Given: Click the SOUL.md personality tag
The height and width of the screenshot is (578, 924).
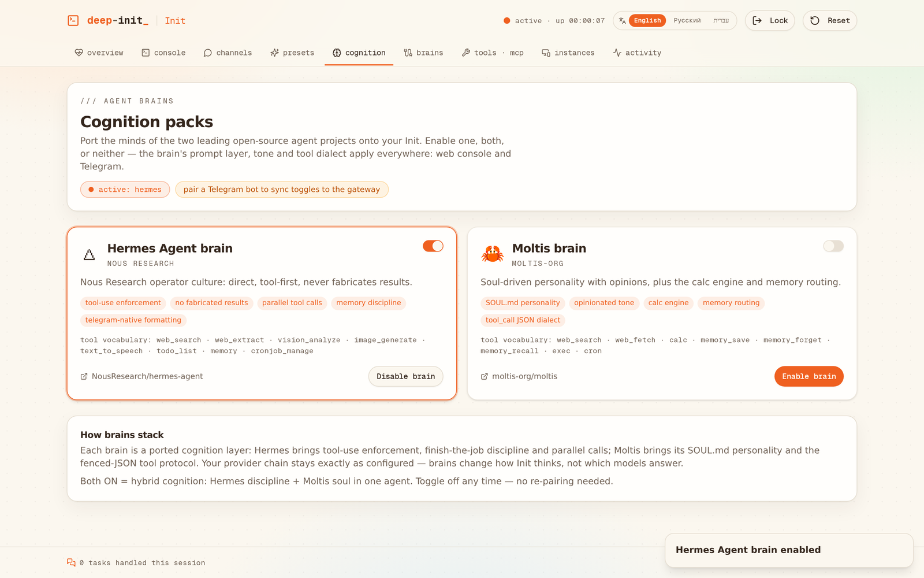Looking at the screenshot, I should pyautogui.click(x=523, y=303).
